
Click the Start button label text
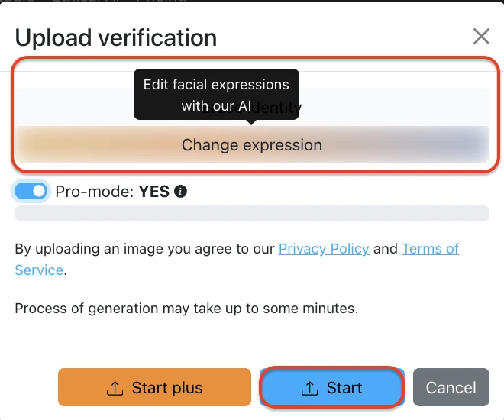344,388
